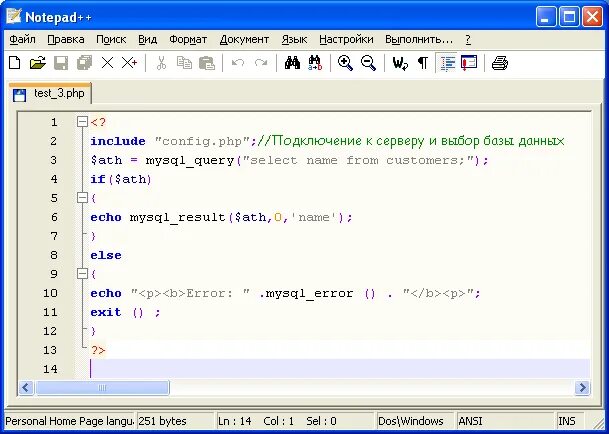Click the Copy icon
This screenshot has width=609, height=434.
[184, 63]
